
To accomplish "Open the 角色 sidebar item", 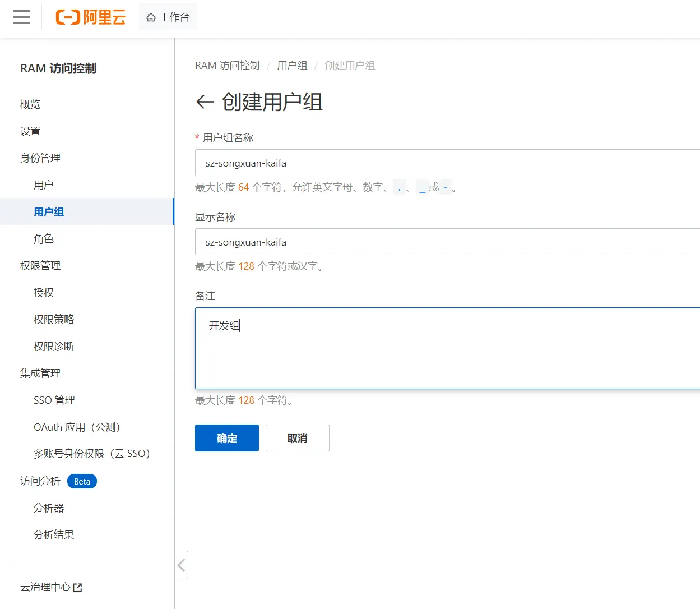I will coord(44,239).
